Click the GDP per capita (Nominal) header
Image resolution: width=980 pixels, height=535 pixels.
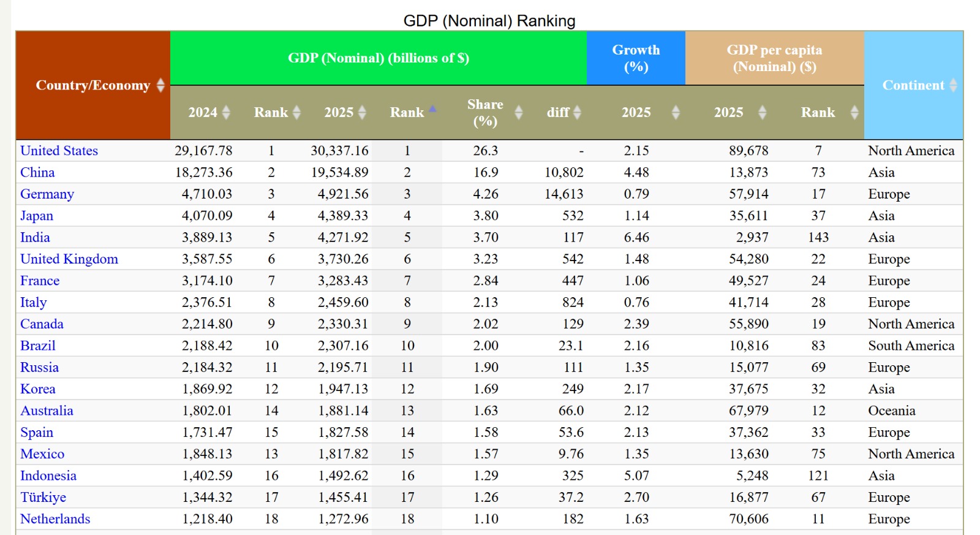pyautogui.click(x=774, y=58)
